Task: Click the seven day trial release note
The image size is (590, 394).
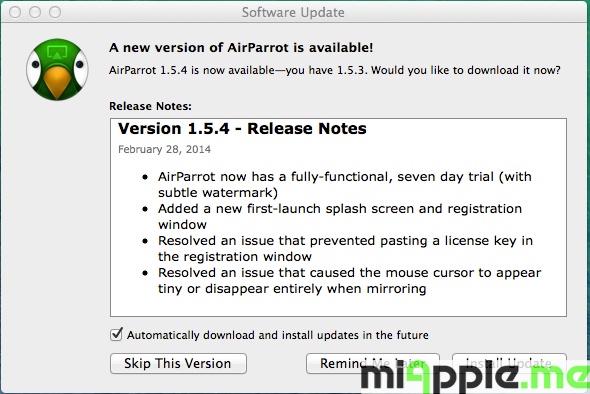Action: [x=344, y=184]
